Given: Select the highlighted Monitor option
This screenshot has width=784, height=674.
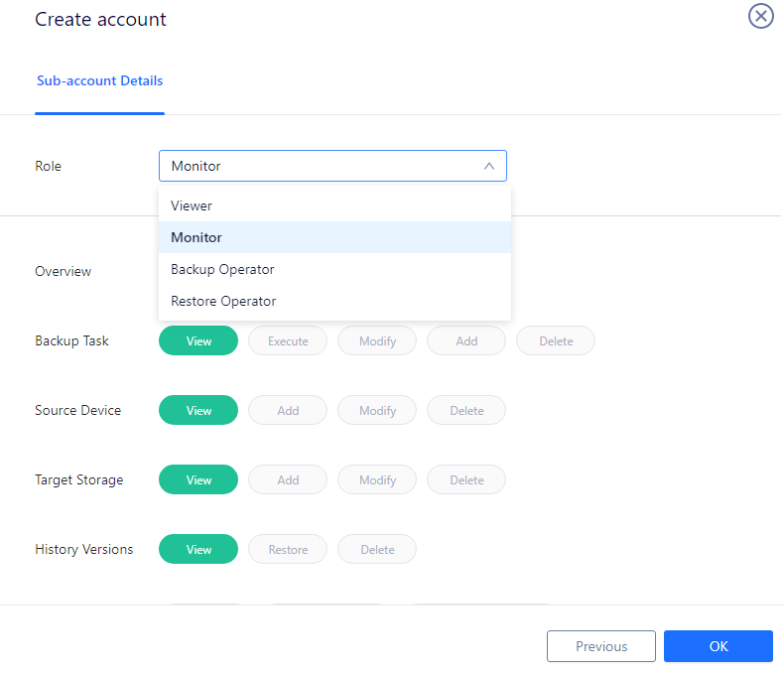Looking at the screenshot, I should tap(334, 237).
